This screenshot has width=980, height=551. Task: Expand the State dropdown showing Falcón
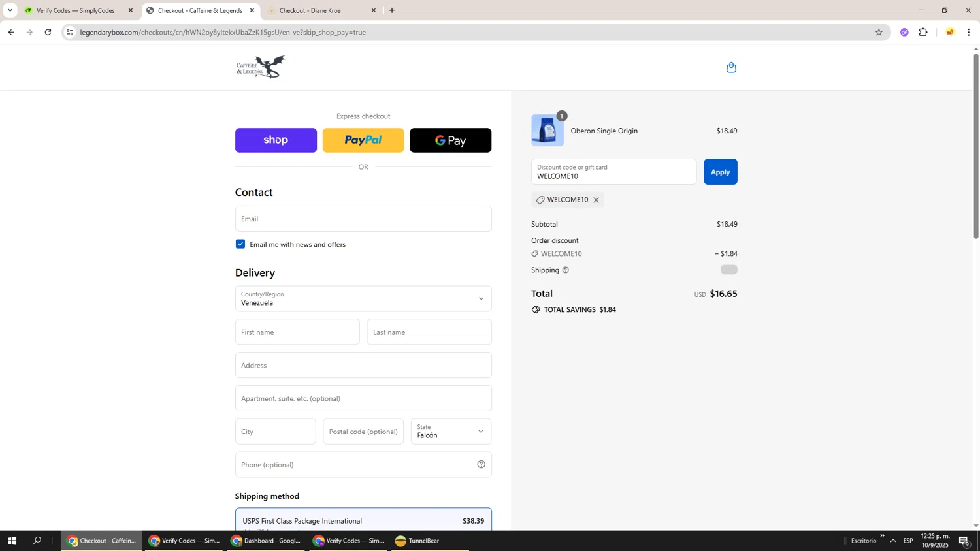[x=451, y=432]
